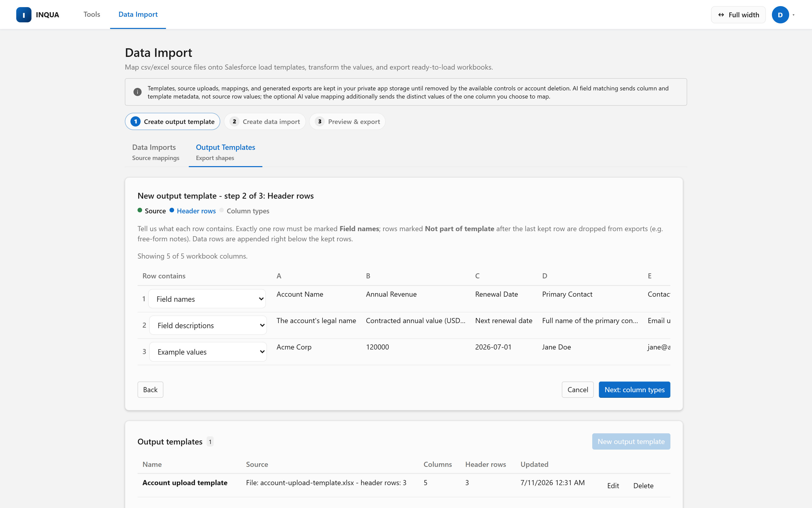Click the Annual Revenue cell
The image size is (812, 508).
pos(391,294)
